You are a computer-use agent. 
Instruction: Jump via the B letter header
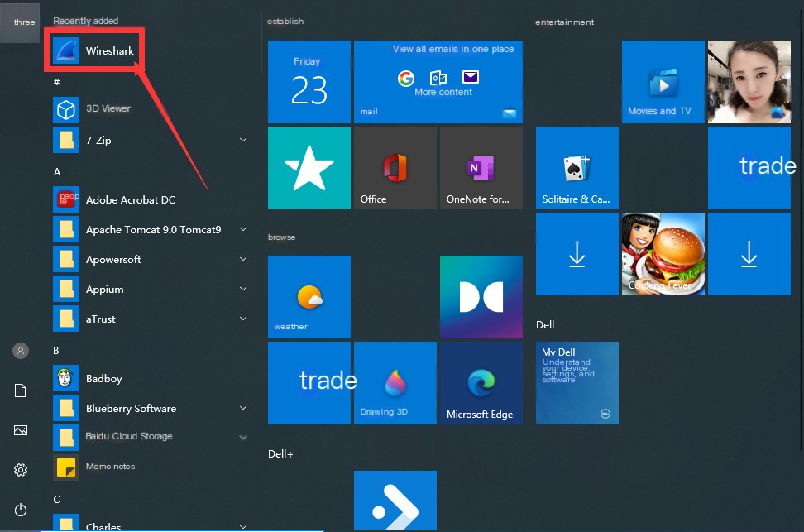(56, 350)
